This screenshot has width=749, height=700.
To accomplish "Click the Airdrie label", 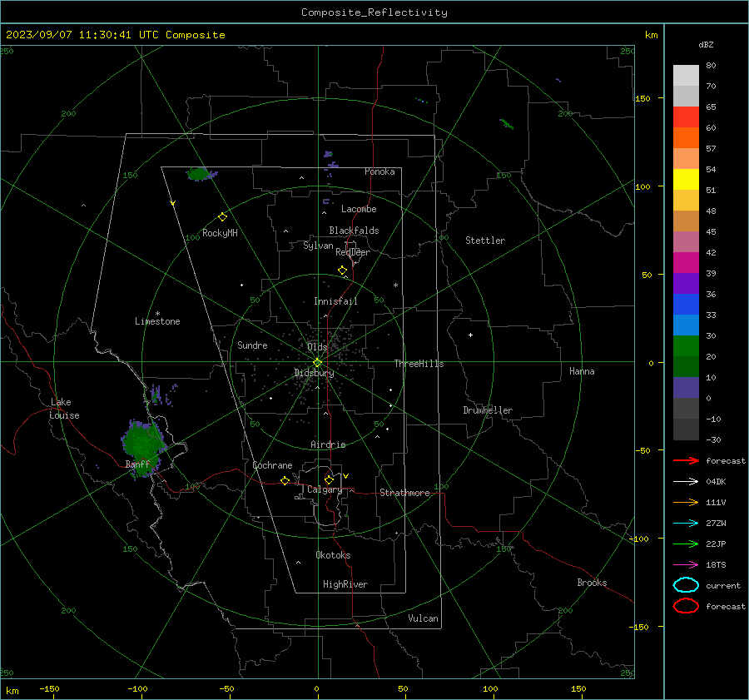I will 328,444.
